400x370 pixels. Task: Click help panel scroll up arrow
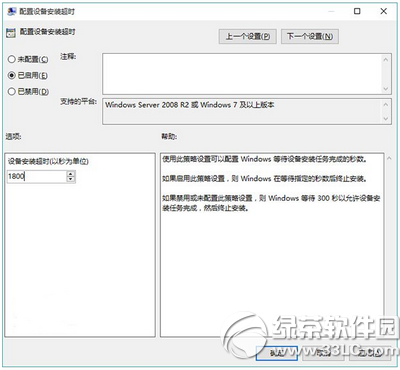[x=389, y=159]
